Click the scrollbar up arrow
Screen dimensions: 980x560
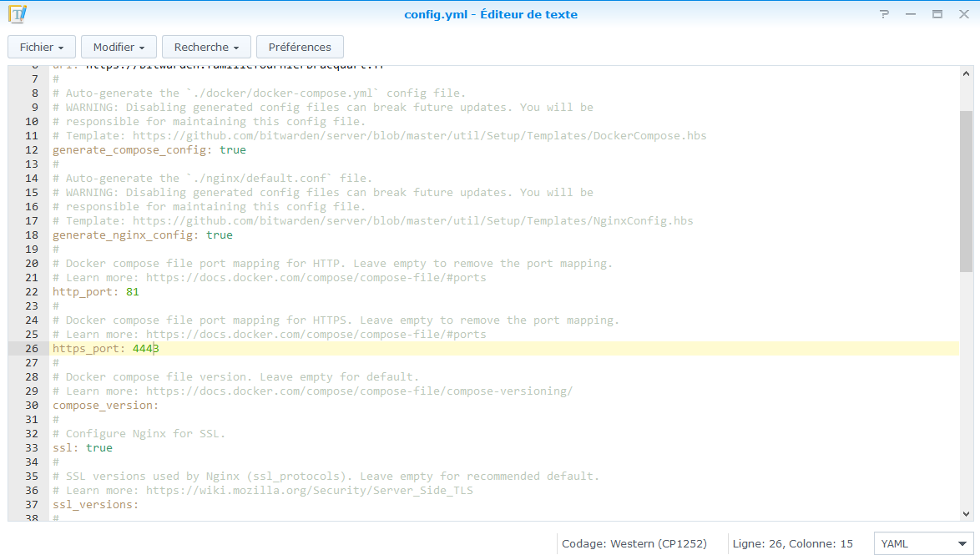coord(967,73)
